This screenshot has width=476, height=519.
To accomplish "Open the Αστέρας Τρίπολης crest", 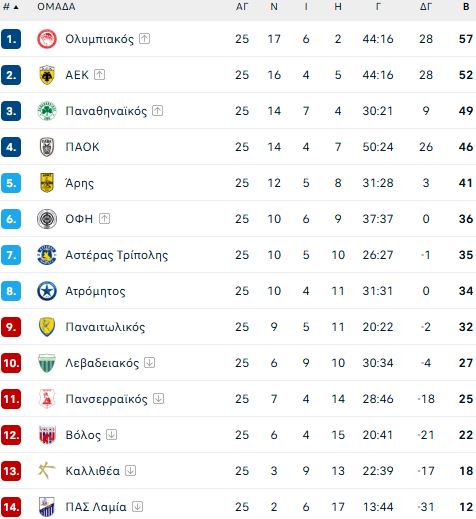I will [47, 255].
